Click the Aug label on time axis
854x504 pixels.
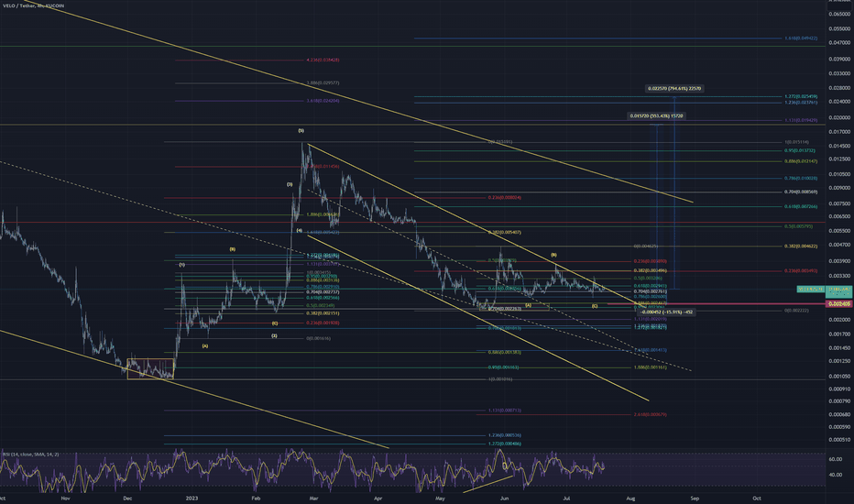630,498
